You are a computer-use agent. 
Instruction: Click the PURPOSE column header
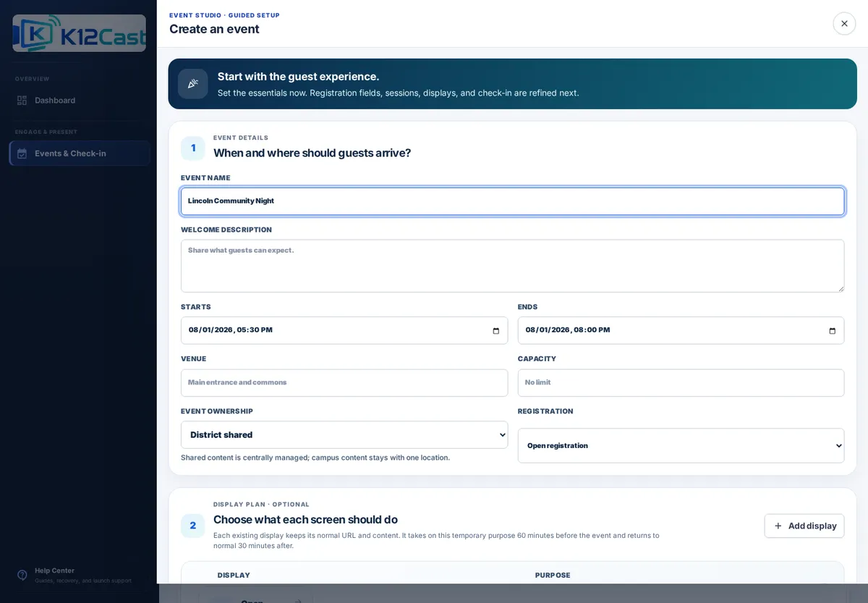(553, 575)
